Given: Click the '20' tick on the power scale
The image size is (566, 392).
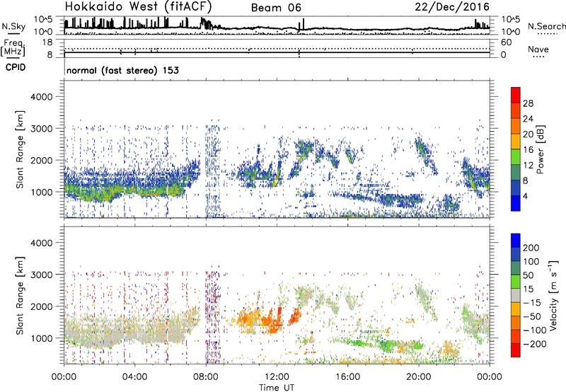Looking at the screenshot, I should [x=528, y=134].
